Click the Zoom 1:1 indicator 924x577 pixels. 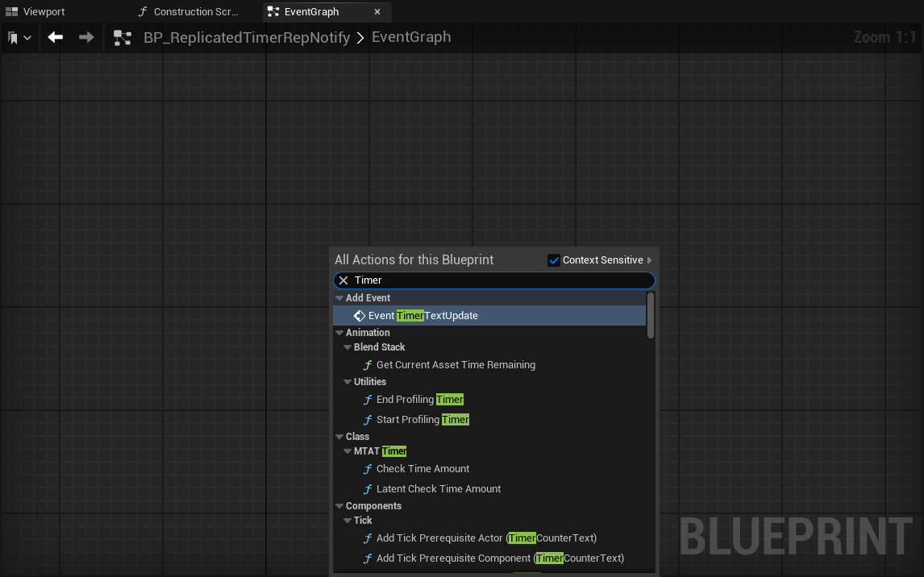pos(885,38)
